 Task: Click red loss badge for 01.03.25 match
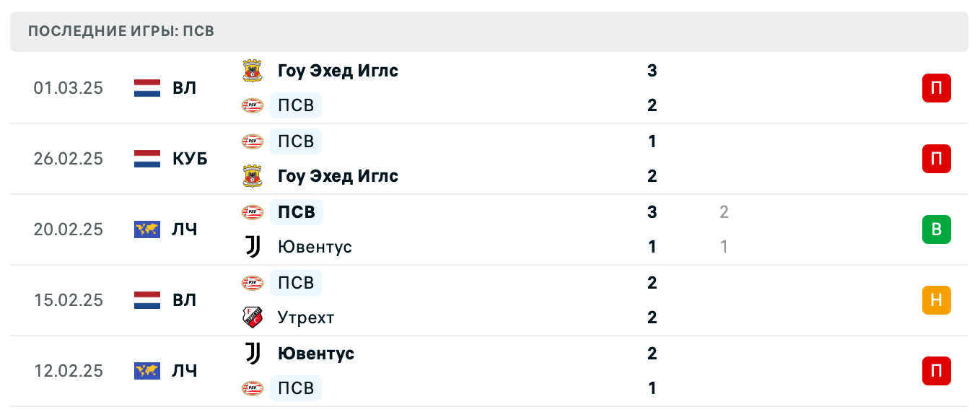click(x=936, y=88)
